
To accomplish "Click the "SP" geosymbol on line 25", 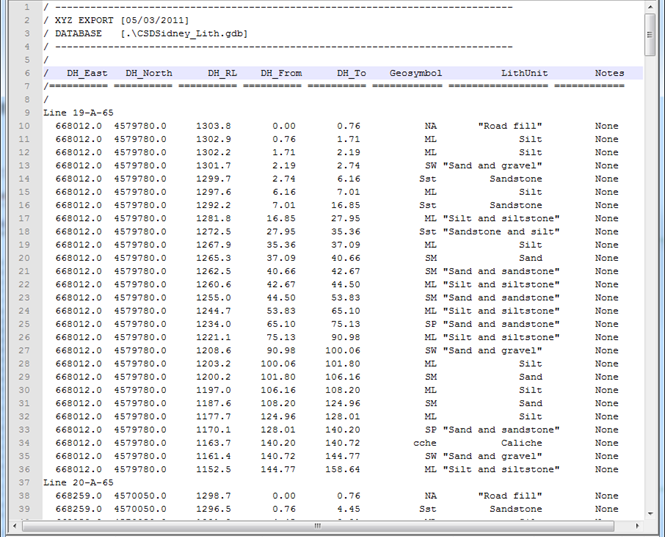I will (x=430, y=324).
